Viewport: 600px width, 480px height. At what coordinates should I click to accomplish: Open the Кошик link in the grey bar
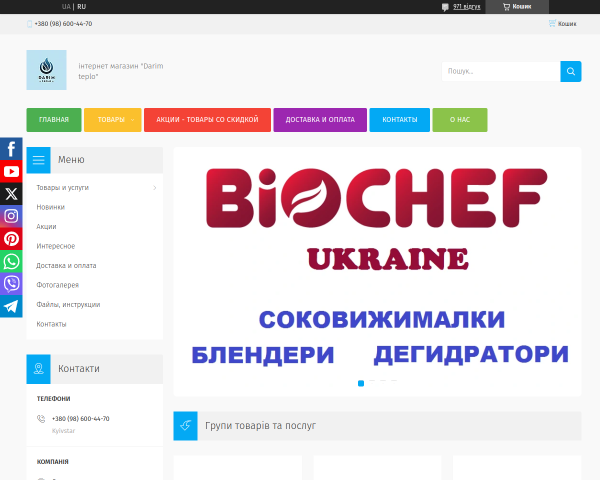point(567,24)
